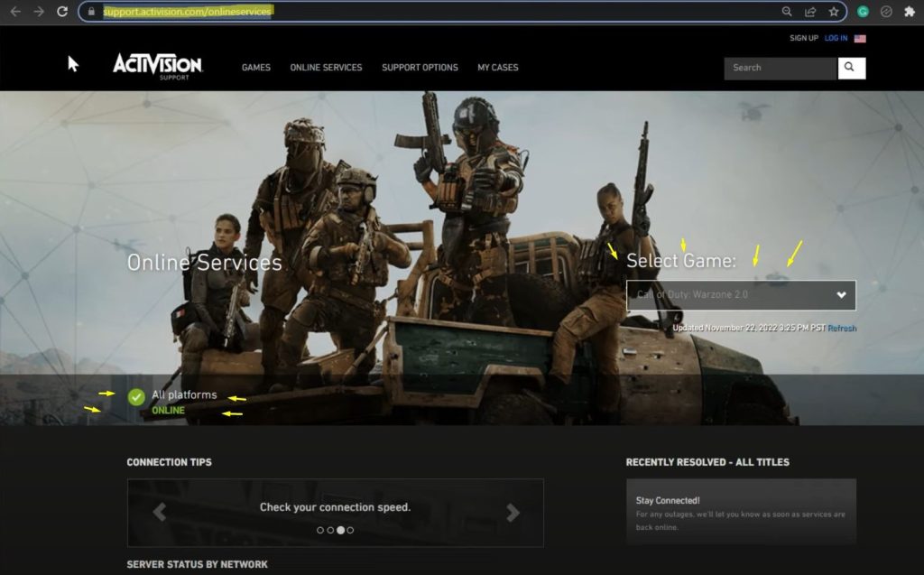Select the fourth connection tips carousel dot
924x575 pixels.
tap(350, 530)
